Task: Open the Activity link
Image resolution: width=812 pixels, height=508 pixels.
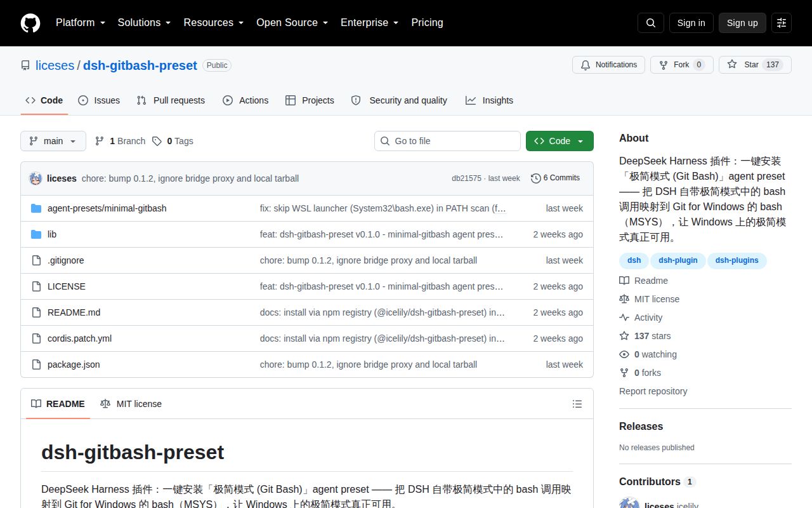Action: coord(641,317)
